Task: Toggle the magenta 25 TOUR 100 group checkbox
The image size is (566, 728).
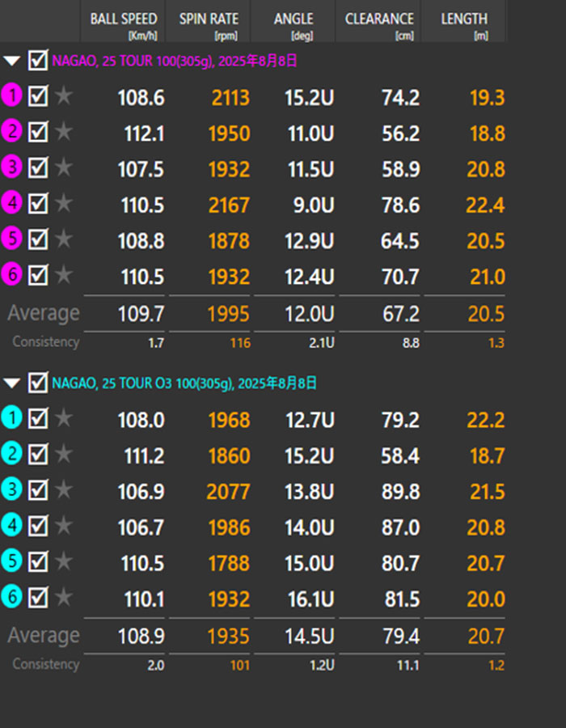Action: click(38, 60)
